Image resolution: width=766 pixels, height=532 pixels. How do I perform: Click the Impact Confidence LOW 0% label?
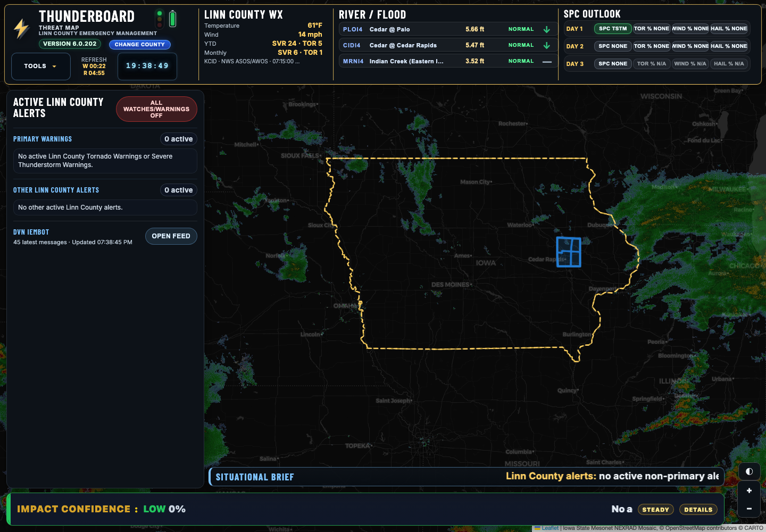[x=101, y=509]
